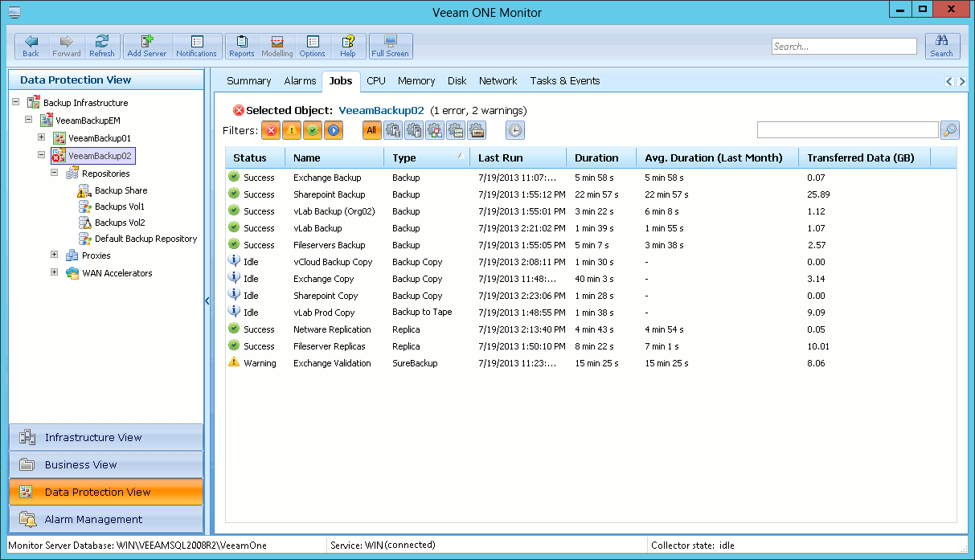Filter by backup jobs icon
Image resolution: width=975 pixels, height=560 pixels.
[393, 130]
